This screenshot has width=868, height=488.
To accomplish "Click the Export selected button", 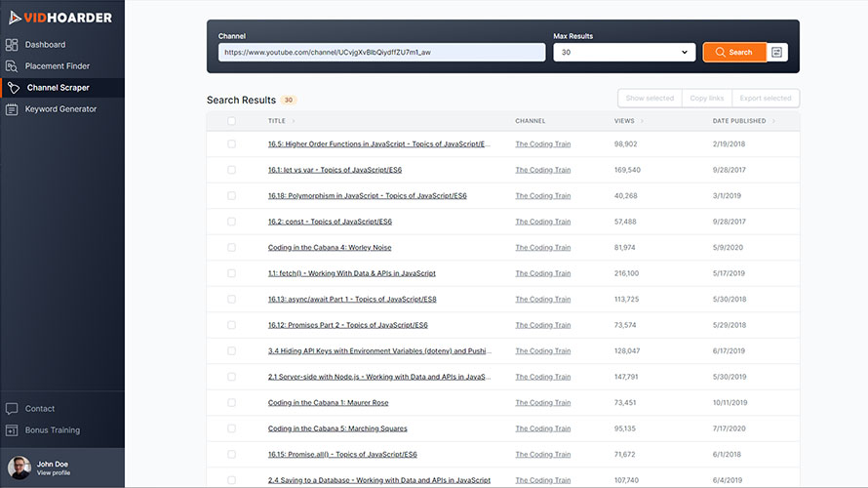I will click(x=765, y=98).
